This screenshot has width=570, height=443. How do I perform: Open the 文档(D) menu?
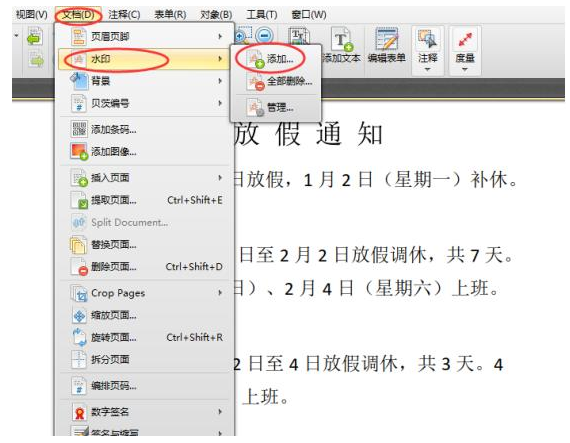tap(78, 15)
